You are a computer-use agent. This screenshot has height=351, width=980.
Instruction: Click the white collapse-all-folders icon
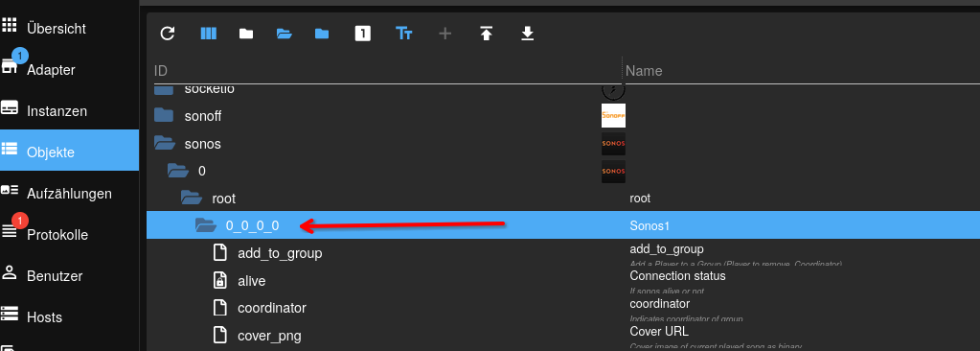click(x=246, y=34)
